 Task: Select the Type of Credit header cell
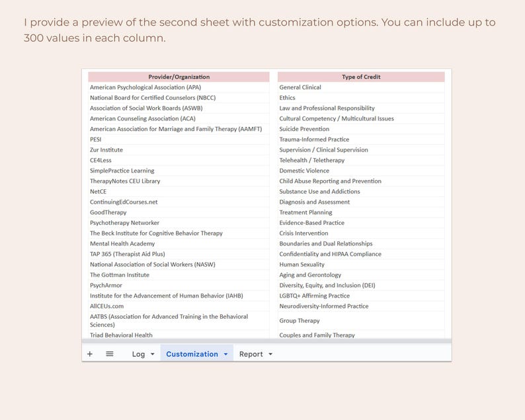(361, 77)
